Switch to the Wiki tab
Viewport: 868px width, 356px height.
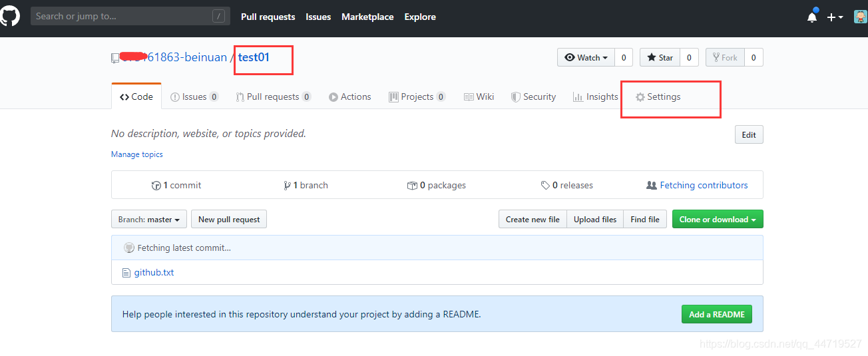click(479, 96)
